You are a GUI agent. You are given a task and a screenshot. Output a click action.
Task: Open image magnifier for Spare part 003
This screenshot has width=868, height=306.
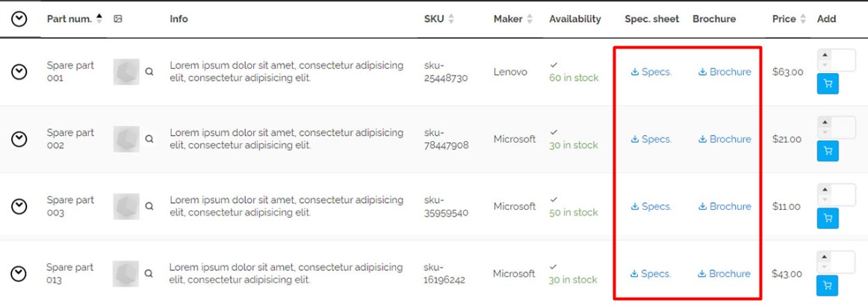pyautogui.click(x=149, y=207)
